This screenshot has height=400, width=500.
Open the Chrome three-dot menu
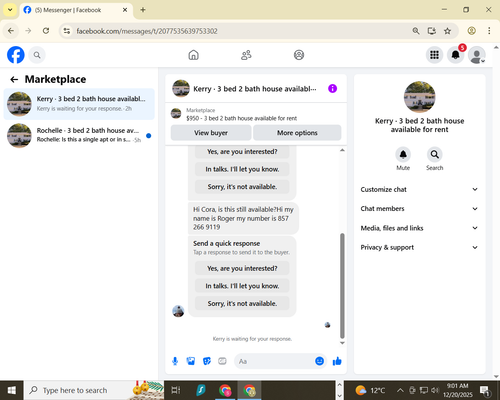(x=489, y=31)
